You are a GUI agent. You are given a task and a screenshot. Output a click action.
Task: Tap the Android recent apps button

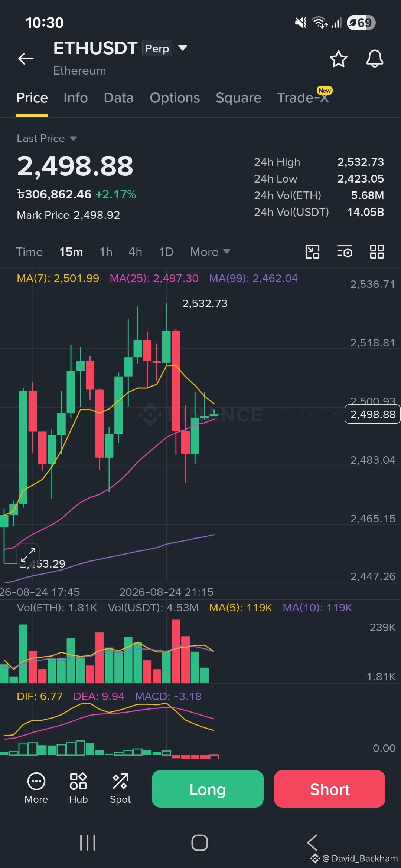[x=88, y=843]
